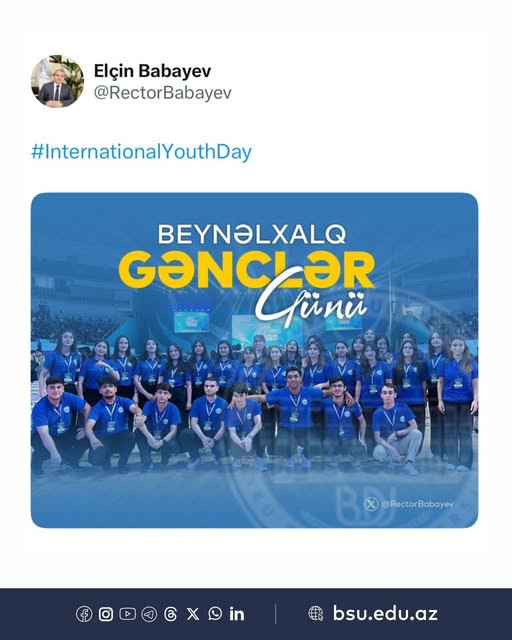Open the Beynəlxalq Gənclər Günü image
This screenshot has height=640, width=512.
pyautogui.click(x=254, y=360)
